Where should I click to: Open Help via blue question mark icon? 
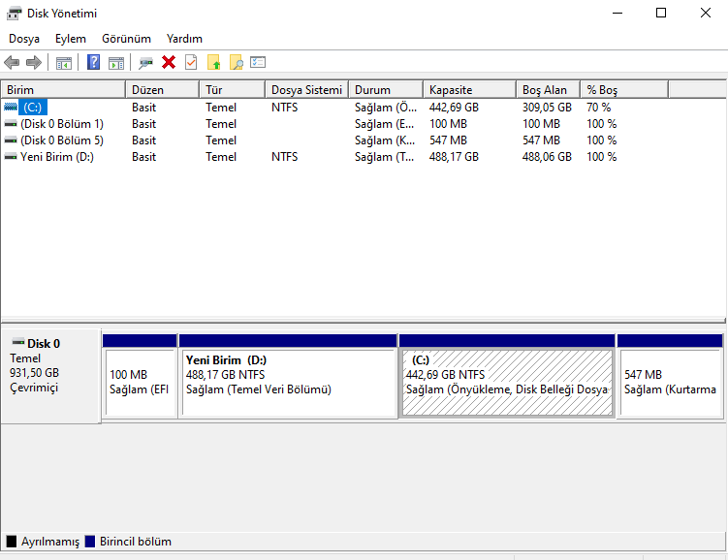(x=93, y=62)
